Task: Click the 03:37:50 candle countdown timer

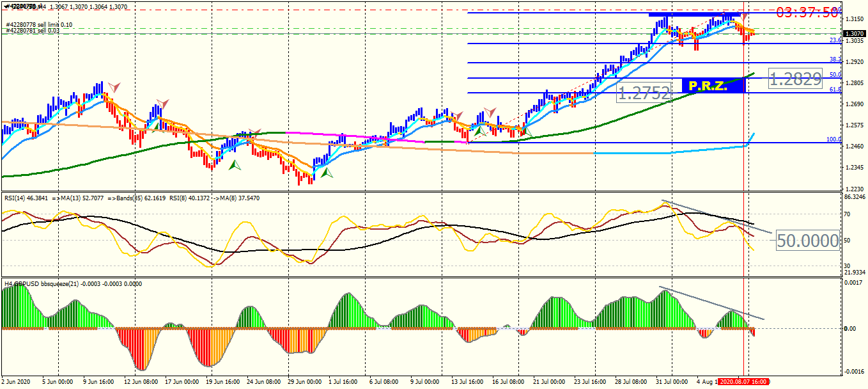Action: tap(807, 12)
